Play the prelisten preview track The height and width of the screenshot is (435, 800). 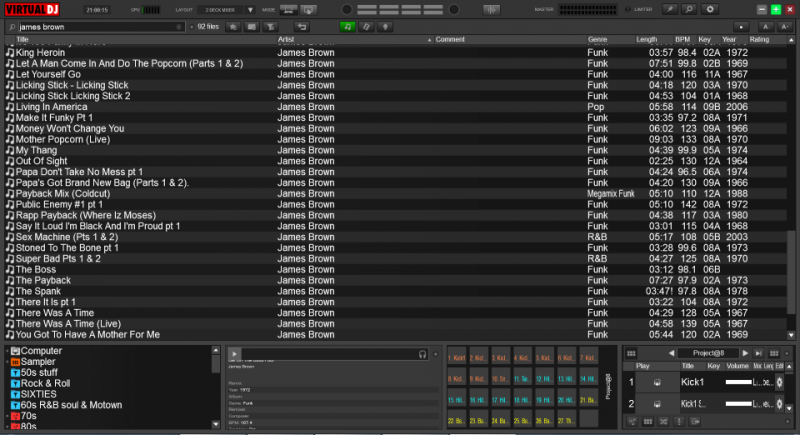234,354
